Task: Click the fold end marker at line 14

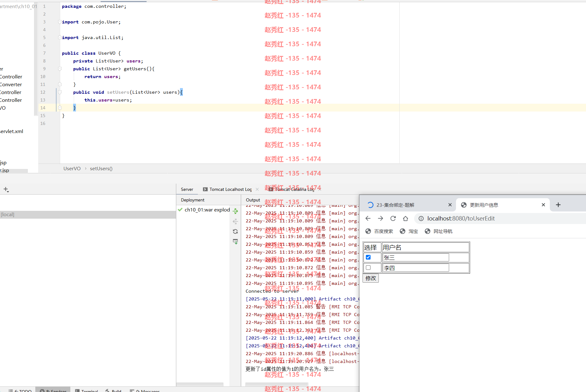Action: pyautogui.click(x=60, y=108)
